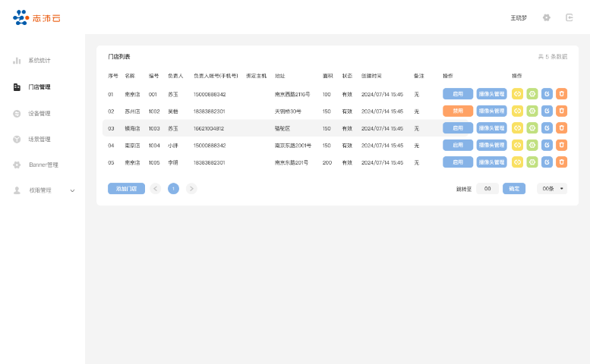Edit store row 02 with the pencil icon
This screenshot has width=590, height=364.
[547, 111]
